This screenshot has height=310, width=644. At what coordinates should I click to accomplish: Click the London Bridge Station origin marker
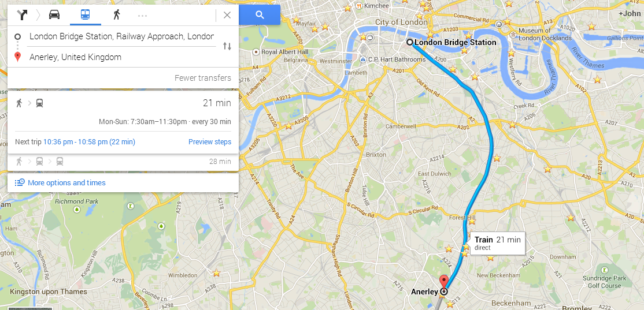409,42
